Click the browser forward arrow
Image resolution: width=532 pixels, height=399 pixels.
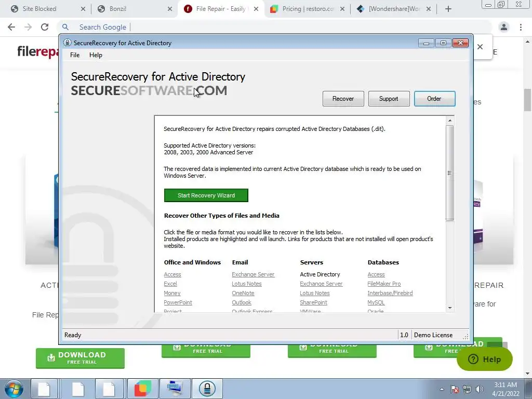[x=28, y=27]
